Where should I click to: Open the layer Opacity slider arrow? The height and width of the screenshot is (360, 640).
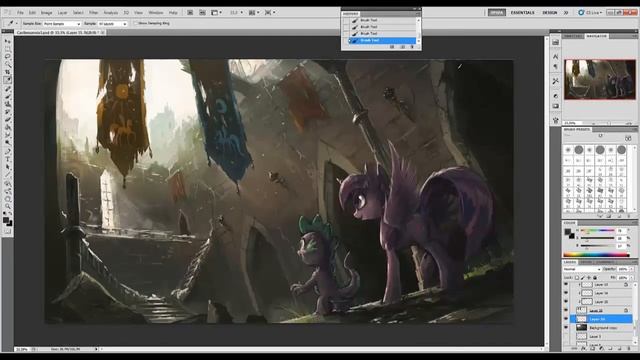coord(631,269)
